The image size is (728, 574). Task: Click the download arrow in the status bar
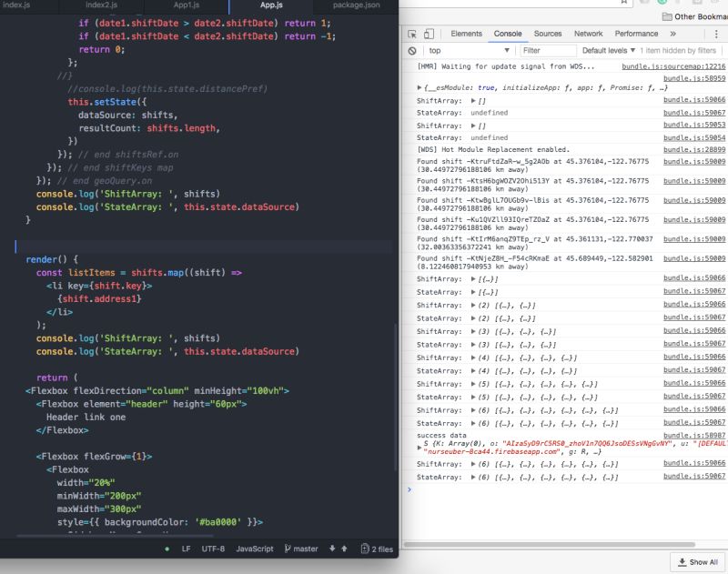click(x=332, y=549)
